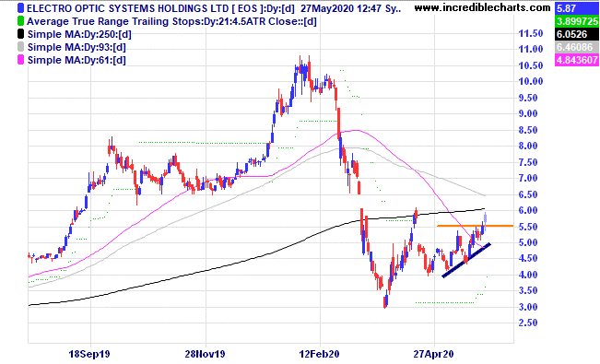Viewport: 600px width, 364px height.
Task: Click the grey 93-day MA legend marker
Action: point(20,47)
